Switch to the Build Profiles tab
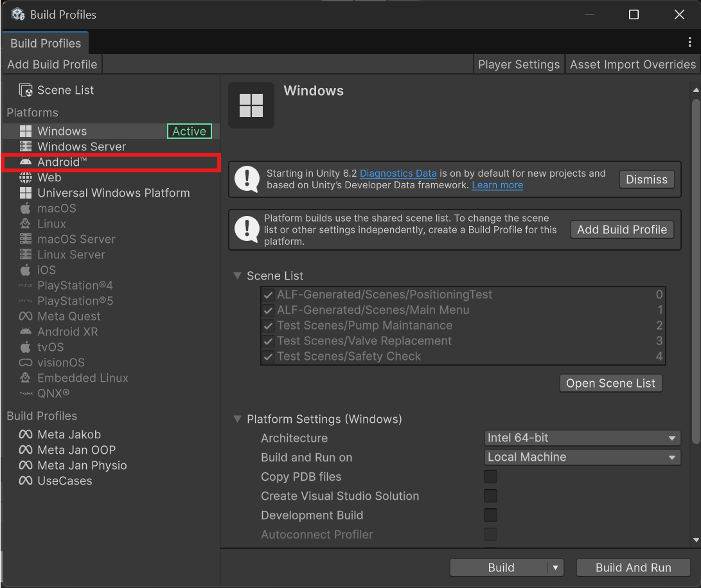 pyautogui.click(x=46, y=43)
